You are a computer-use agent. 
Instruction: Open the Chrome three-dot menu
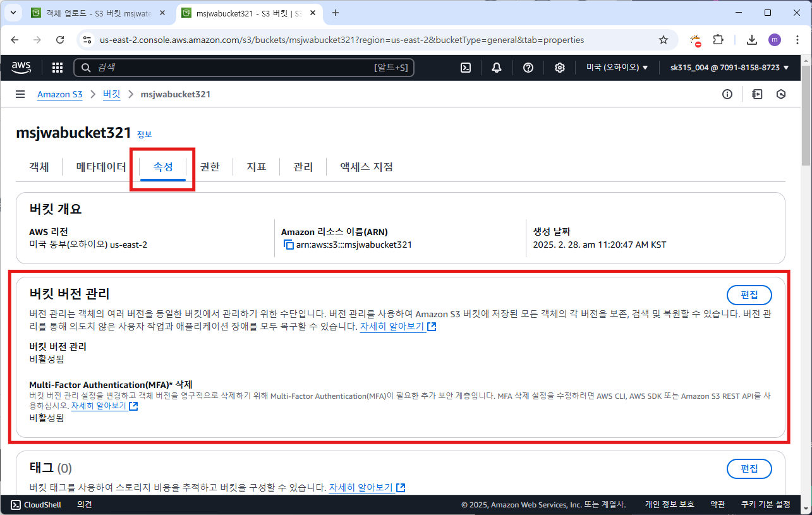[796, 40]
